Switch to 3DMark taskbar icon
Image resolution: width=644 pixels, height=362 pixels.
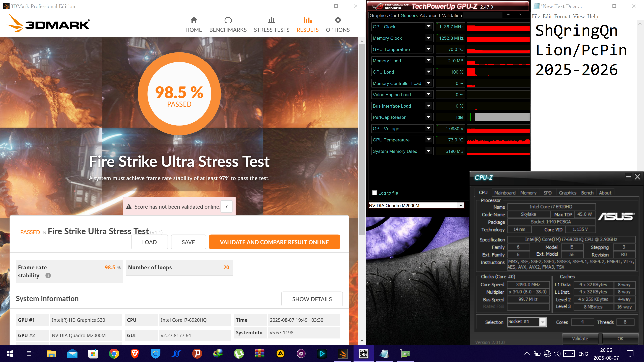343,353
